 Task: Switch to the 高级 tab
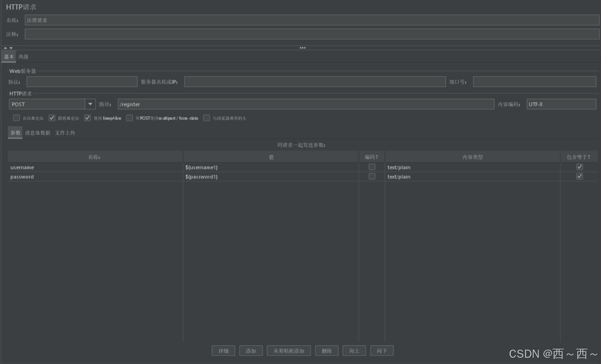coord(23,57)
